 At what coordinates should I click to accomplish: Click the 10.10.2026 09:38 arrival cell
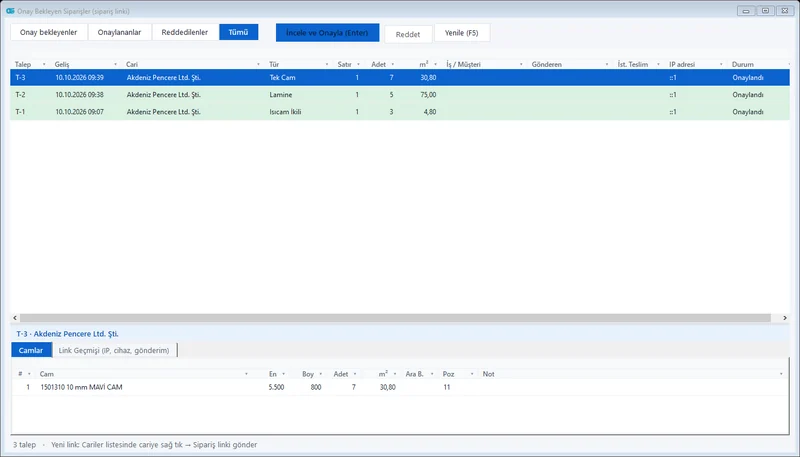pos(80,95)
